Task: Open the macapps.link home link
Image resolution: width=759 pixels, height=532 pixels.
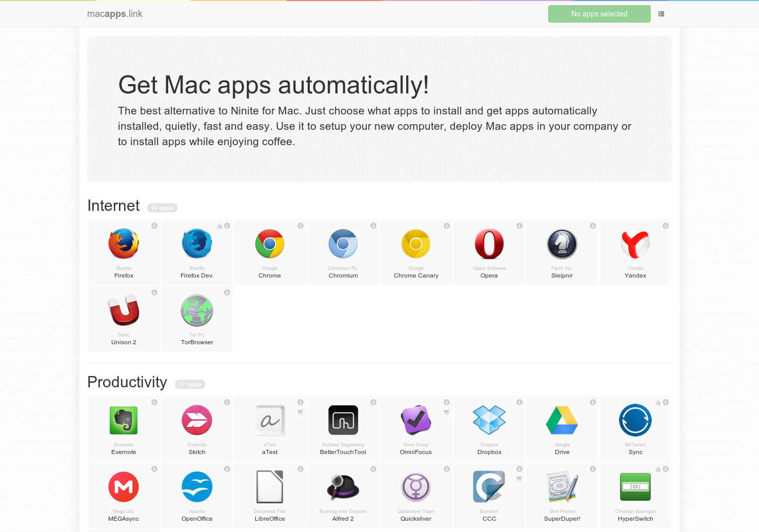Action: (114, 14)
